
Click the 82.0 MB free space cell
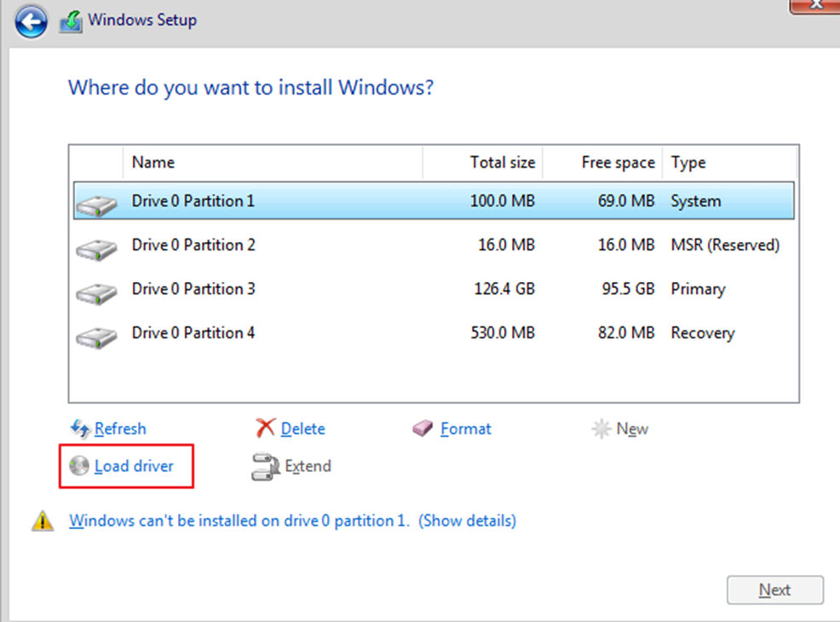626,332
